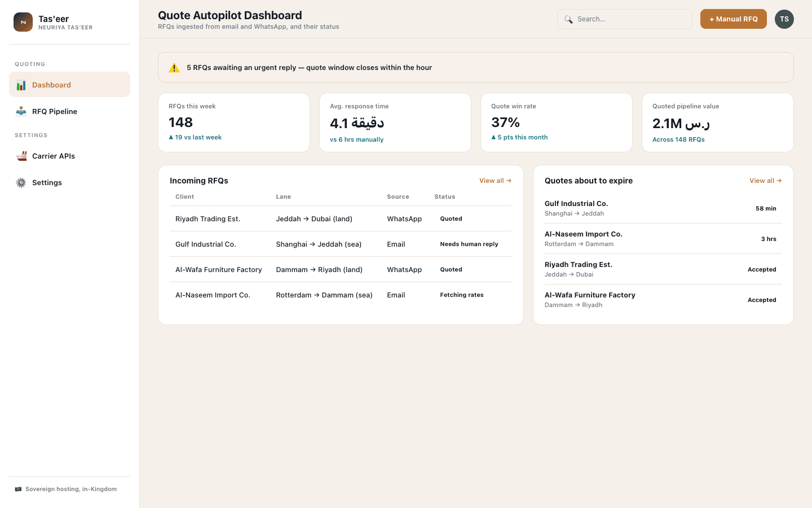Click Al-Wafa Furniture Factory in expiring quotes

click(590, 295)
